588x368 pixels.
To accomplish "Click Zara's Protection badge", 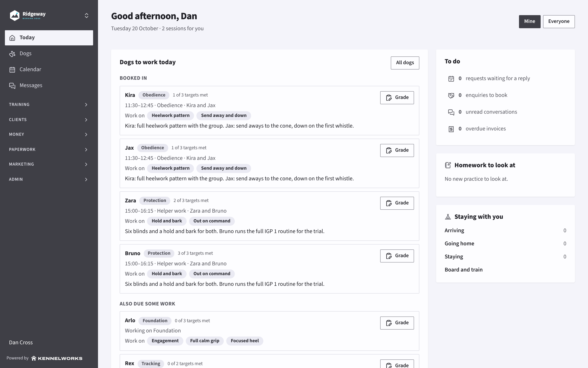I will (155, 201).
